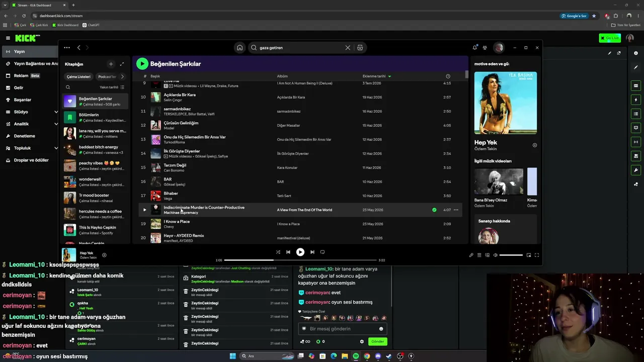Screen dimensions: 644x362
Task: Click the Go Live button on Kick
Action: click(x=610, y=38)
